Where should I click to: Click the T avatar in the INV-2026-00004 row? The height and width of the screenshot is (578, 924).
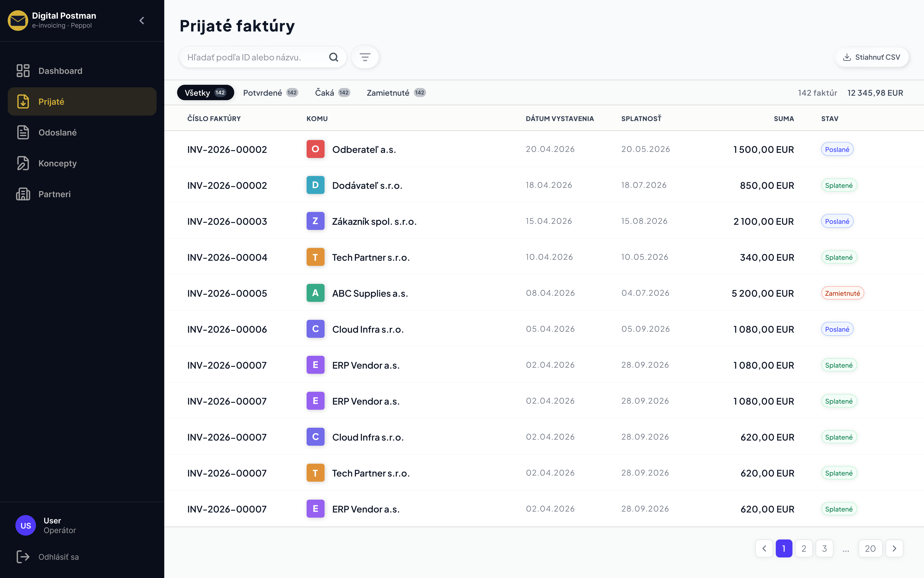[x=315, y=257]
